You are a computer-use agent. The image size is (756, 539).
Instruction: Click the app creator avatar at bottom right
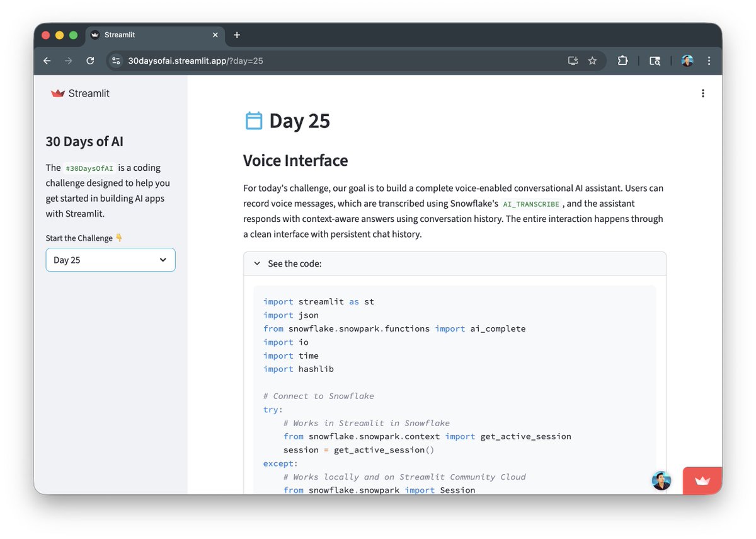point(661,480)
